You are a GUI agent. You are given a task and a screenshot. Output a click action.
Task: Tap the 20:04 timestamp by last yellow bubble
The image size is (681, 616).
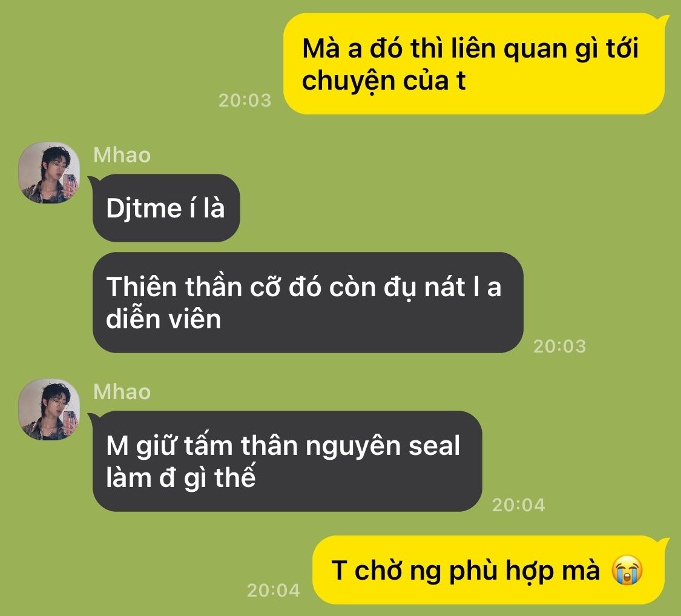tap(274, 591)
